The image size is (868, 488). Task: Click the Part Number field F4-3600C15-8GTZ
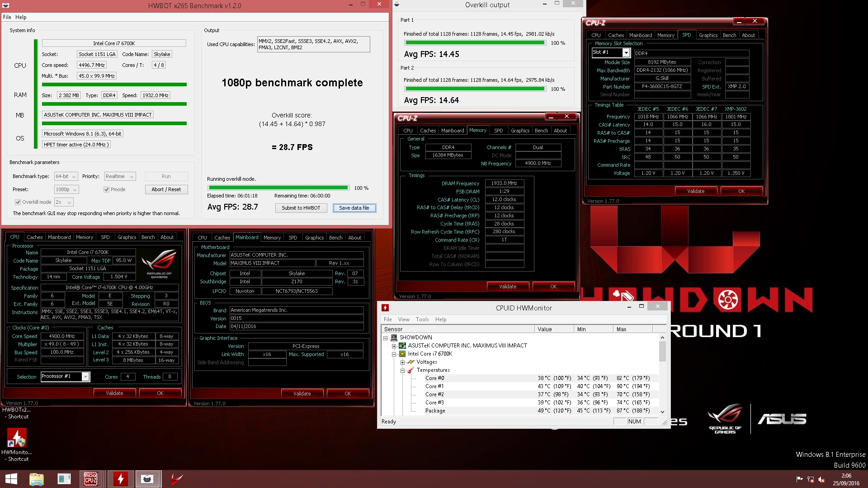(x=662, y=87)
